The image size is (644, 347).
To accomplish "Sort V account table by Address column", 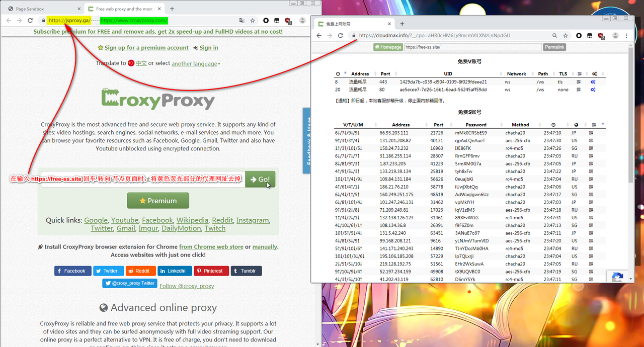I will 360,73.
